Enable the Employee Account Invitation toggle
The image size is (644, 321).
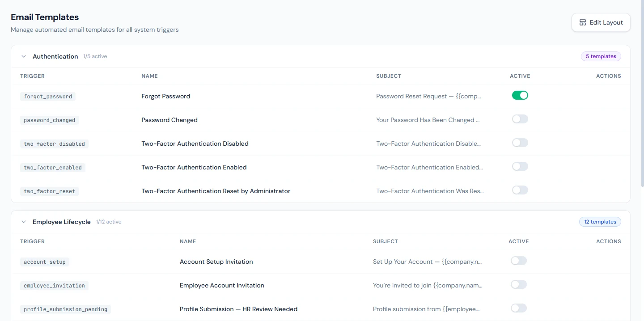pyautogui.click(x=519, y=284)
